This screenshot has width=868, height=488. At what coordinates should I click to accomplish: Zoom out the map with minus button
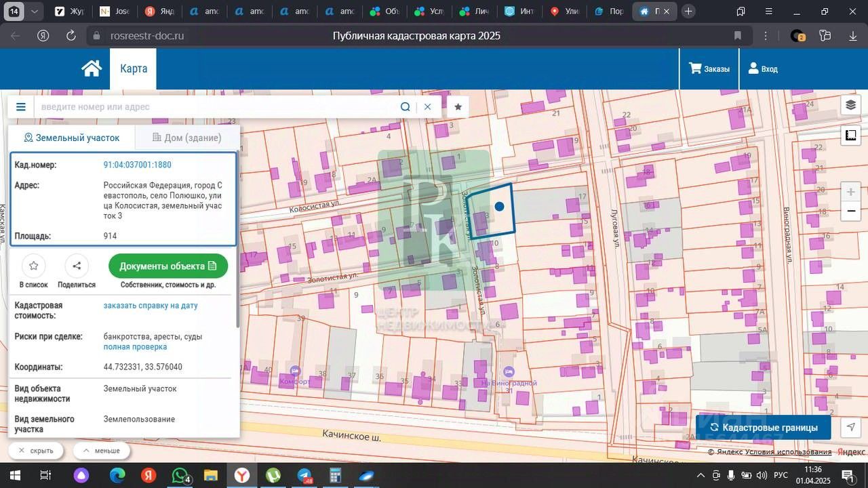850,211
